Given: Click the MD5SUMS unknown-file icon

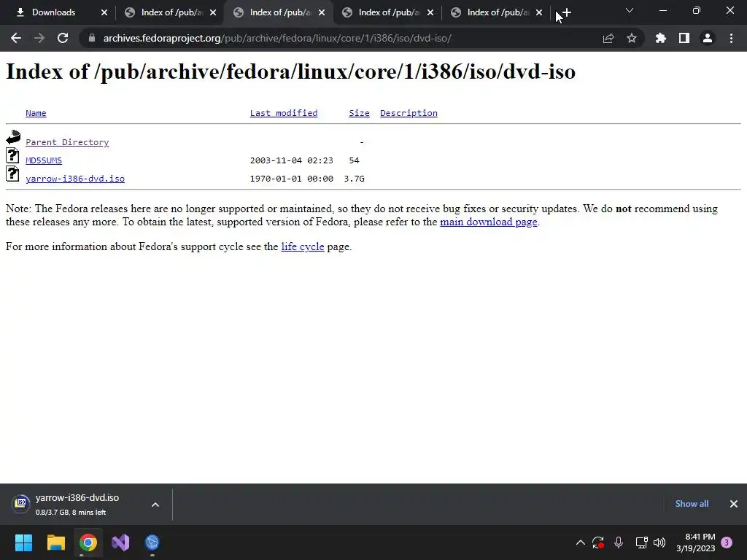Looking at the screenshot, I should coord(12,155).
